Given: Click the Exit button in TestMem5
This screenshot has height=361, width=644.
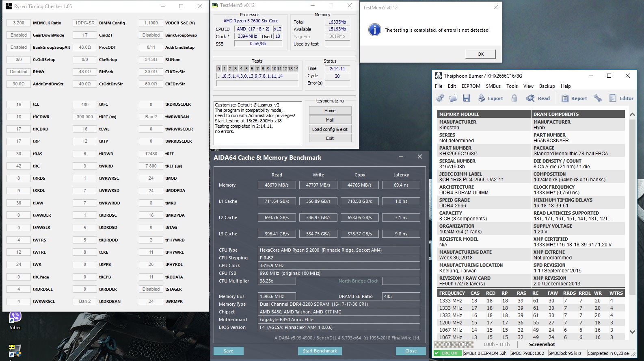Looking at the screenshot, I should coord(330,138).
